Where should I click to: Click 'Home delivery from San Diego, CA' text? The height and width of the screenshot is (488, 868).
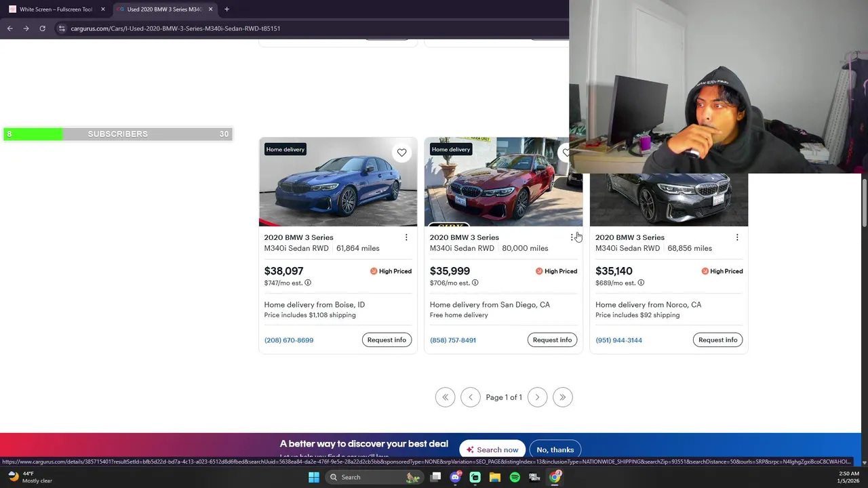pyautogui.click(x=490, y=305)
